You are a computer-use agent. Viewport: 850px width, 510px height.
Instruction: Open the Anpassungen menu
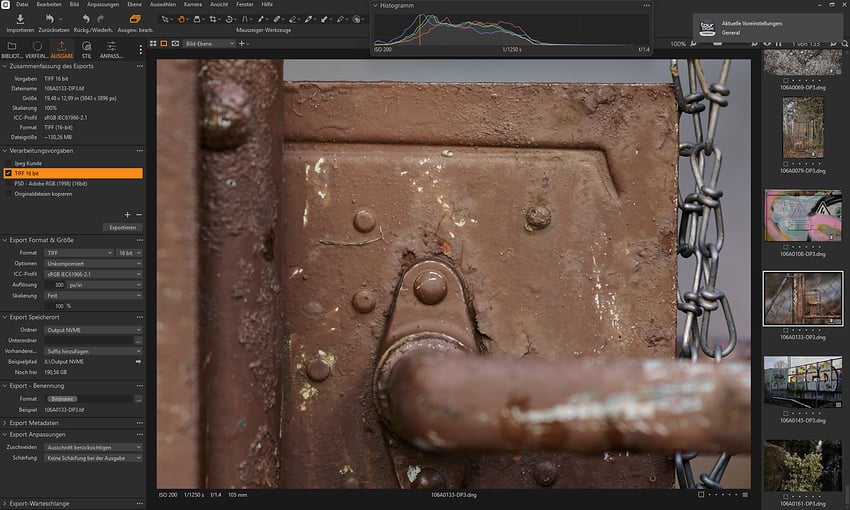pyautogui.click(x=102, y=4)
